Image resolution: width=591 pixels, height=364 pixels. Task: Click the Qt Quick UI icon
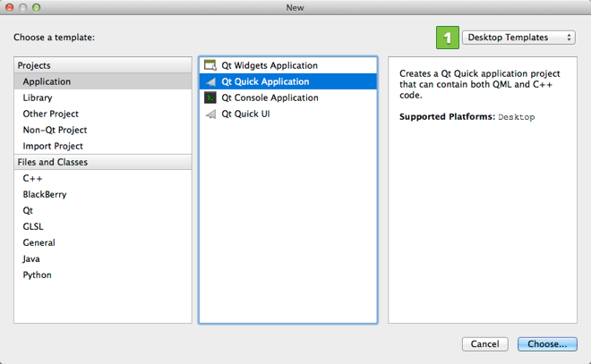(210, 114)
